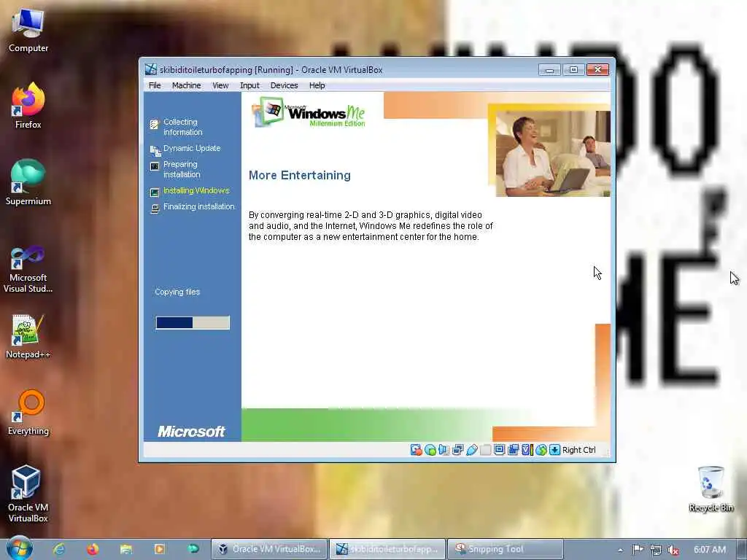This screenshot has width=747, height=560.
Task: Open the Recycle Bin
Action: [711, 489]
